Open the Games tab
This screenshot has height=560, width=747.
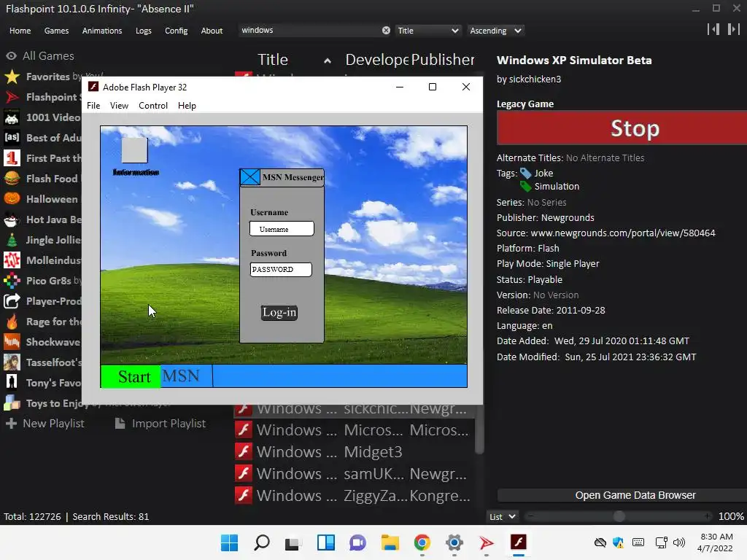pos(56,31)
